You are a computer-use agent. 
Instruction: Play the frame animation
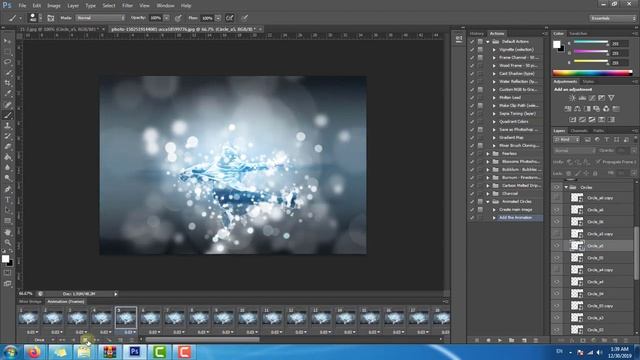pyautogui.click(x=85, y=340)
